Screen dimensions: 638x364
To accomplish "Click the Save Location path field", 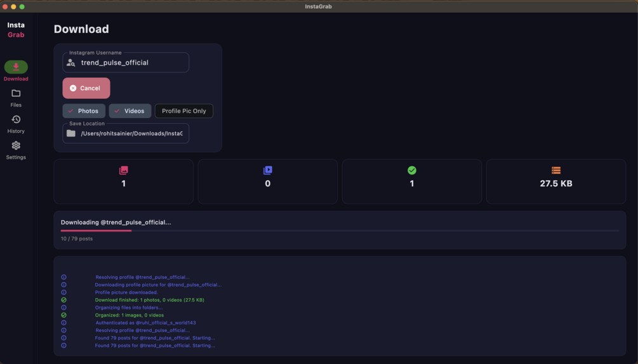I will (x=126, y=133).
